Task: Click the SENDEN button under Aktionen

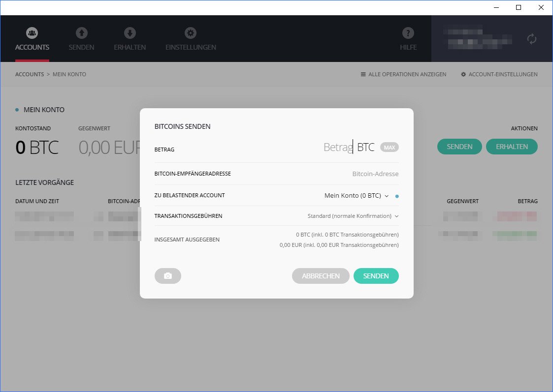Action: point(459,147)
